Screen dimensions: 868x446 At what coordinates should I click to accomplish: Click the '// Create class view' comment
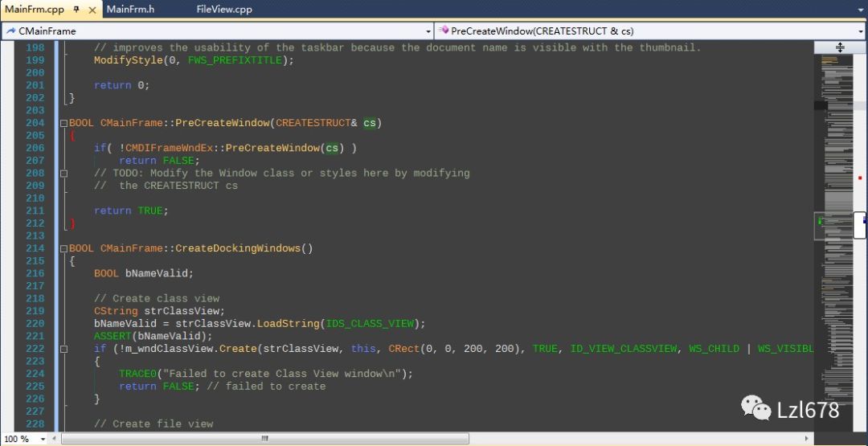pos(157,299)
